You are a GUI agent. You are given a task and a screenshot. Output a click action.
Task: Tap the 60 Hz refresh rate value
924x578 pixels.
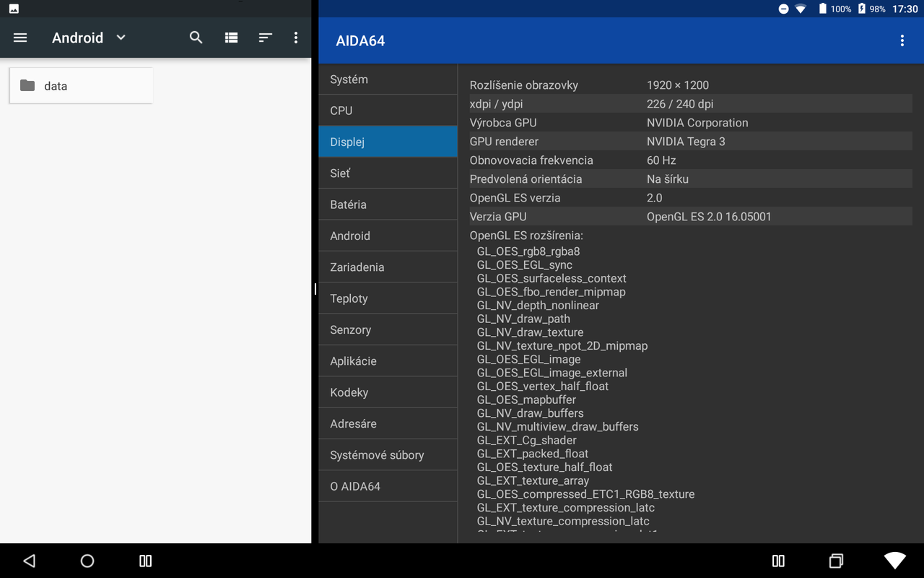click(661, 160)
